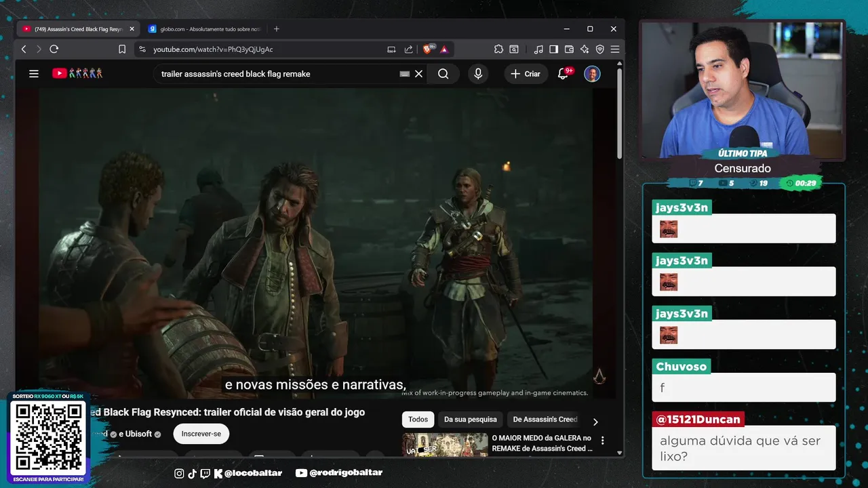Clear the YouTube search text
Viewport: 868px width, 488px height.
click(x=419, y=74)
